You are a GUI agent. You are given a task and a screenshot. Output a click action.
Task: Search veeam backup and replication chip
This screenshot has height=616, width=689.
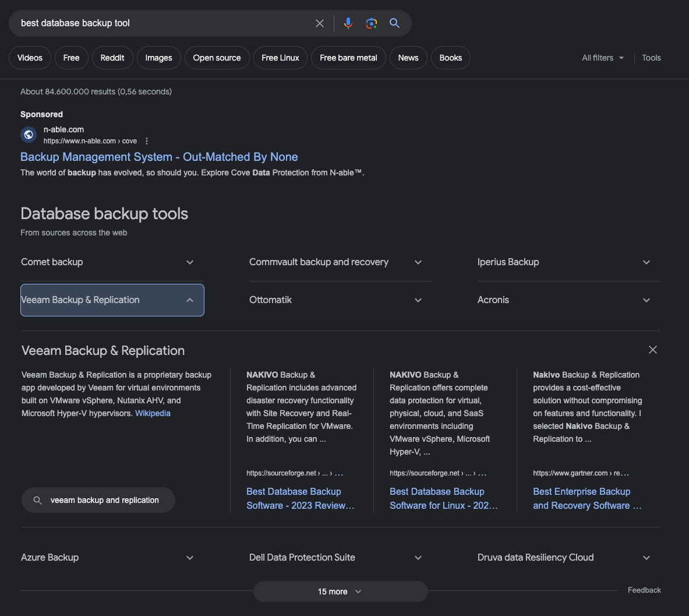98,501
